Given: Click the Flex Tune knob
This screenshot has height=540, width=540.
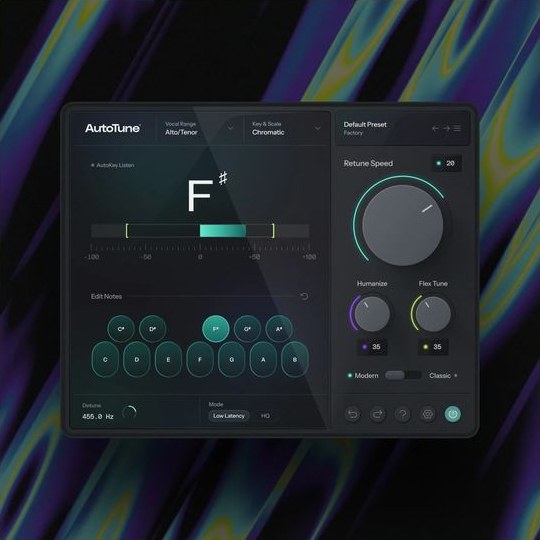Looking at the screenshot, I should (433, 314).
